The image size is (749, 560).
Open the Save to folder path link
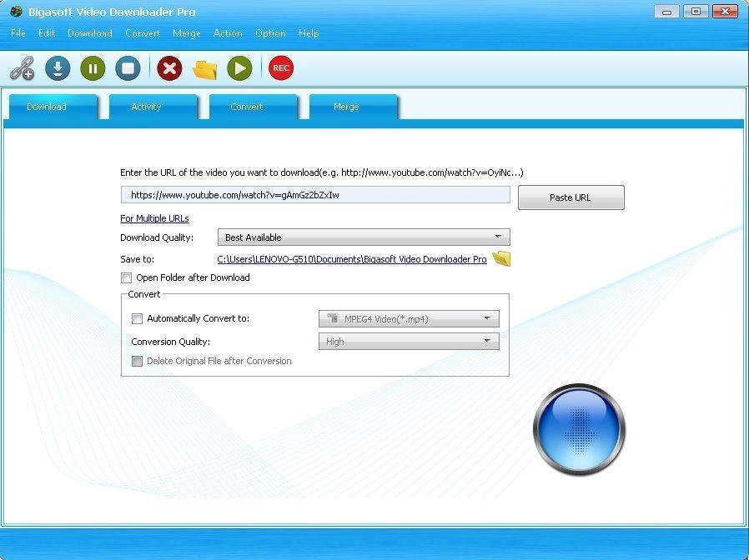point(352,259)
